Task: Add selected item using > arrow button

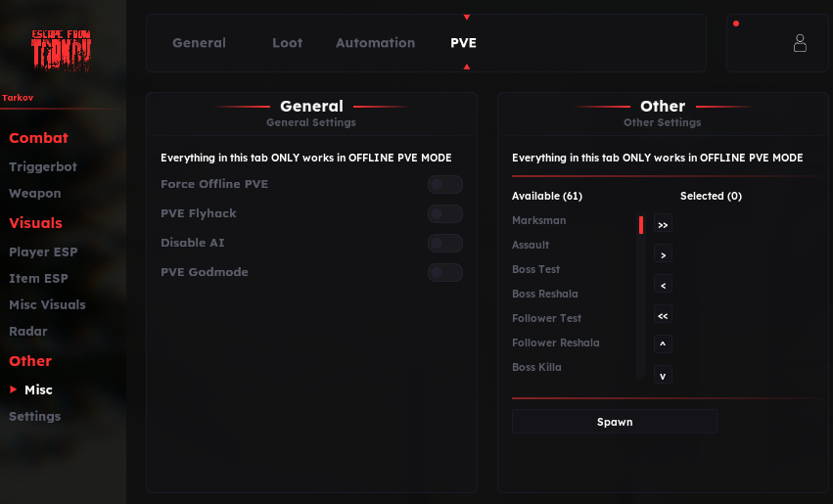Action: click(663, 255)
